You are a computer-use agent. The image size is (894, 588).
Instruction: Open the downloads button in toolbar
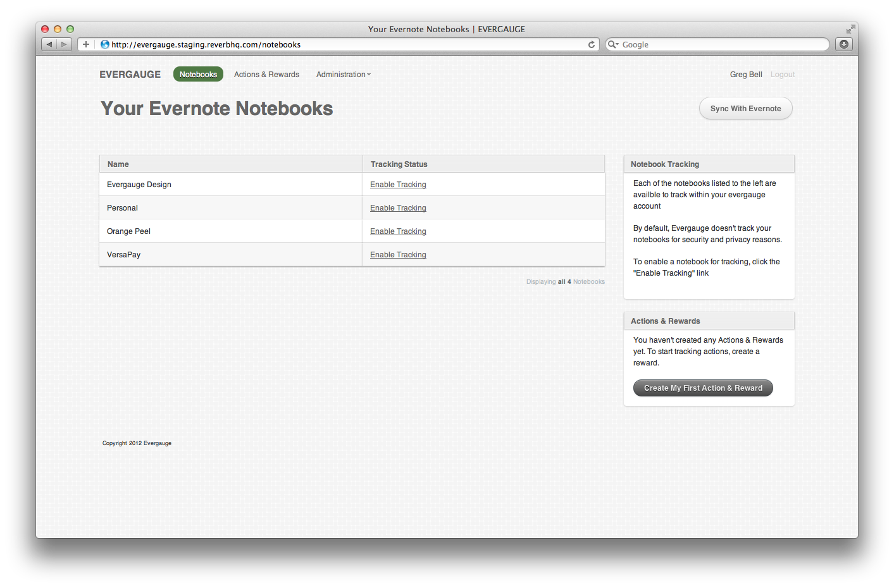click(x=844, y=44)
